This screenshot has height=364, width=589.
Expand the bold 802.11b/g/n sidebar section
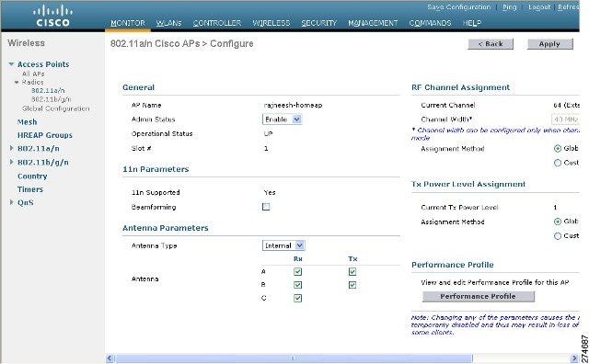coord(11,162)
